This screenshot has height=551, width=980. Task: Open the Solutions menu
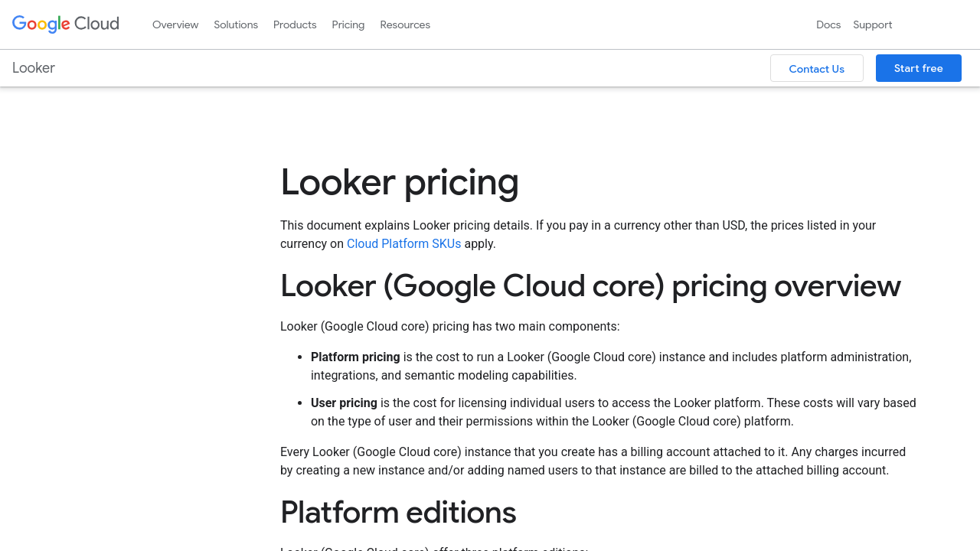click(x=236, y=24)
